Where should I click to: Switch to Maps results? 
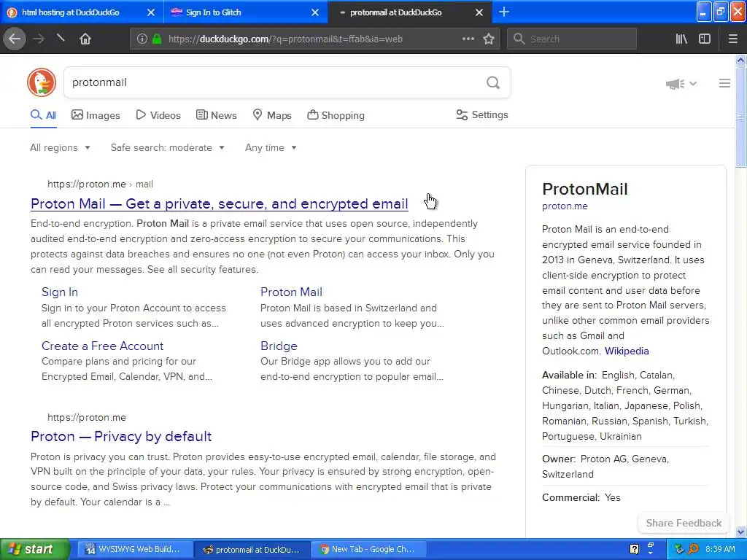[272, 115]
